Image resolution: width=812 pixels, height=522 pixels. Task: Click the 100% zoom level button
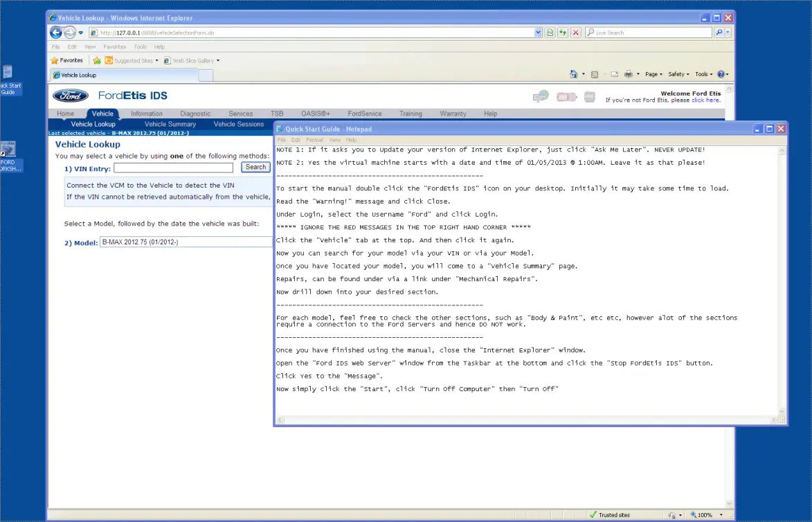click(x=706, y=515)
